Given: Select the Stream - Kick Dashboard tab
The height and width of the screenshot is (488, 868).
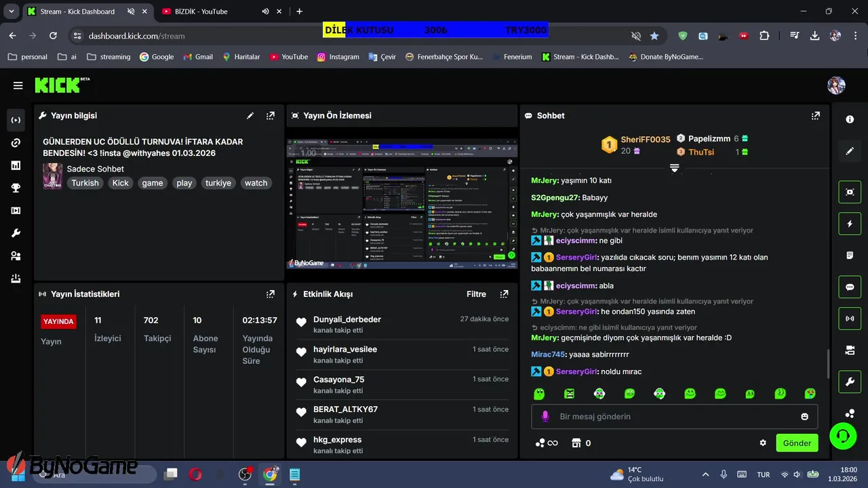Looking at the screenshot, I should 77,12.
